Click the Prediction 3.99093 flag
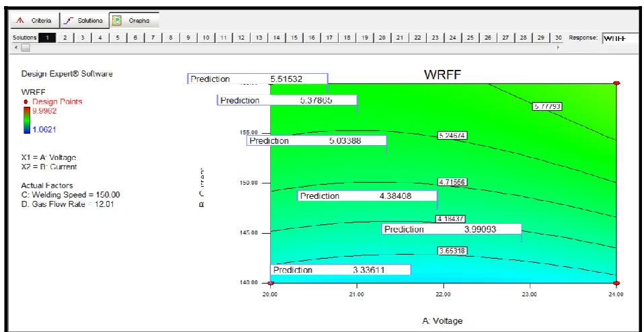Image resolution: width=644 pixels, height=332 pixels. pos(451,229)
